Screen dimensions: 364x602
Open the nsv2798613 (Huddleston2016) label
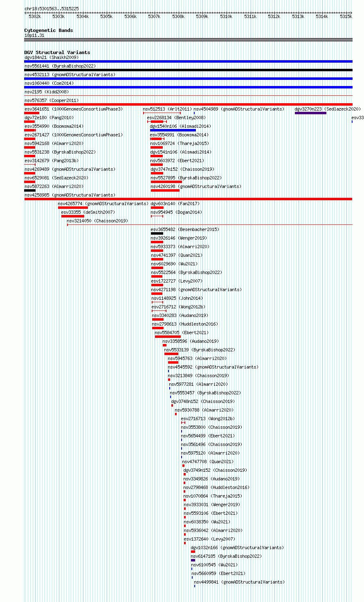[185, 324]
